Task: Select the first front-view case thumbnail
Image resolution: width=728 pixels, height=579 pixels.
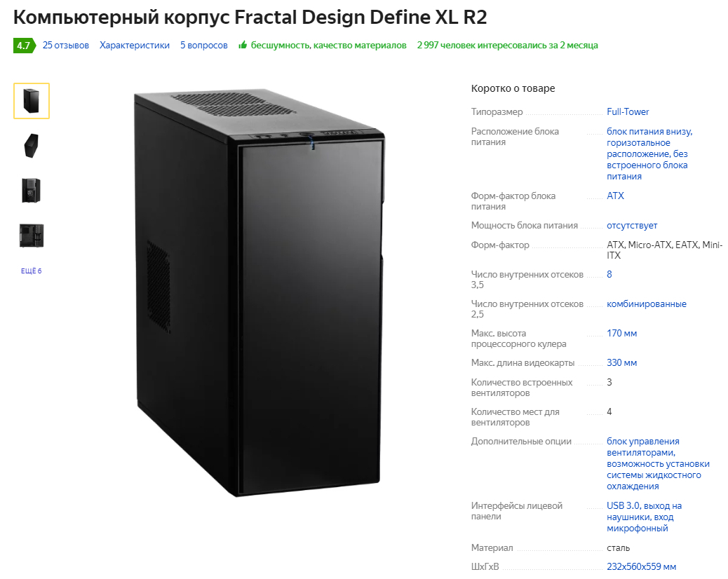Action: click(32, 101)
